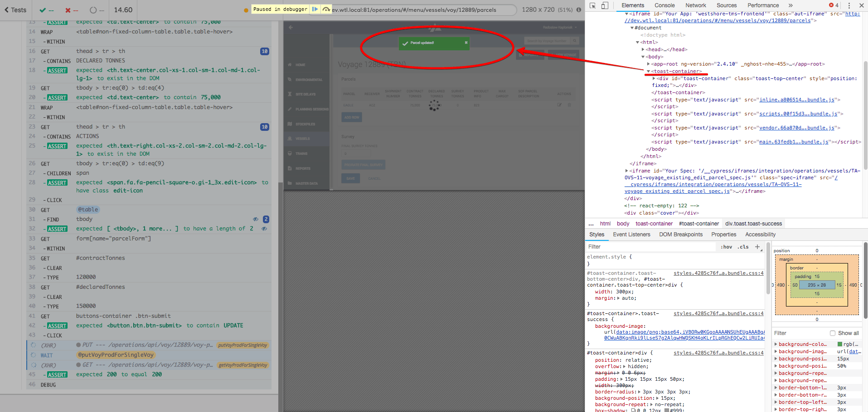Open Site Delays from the sidebar

306,94
